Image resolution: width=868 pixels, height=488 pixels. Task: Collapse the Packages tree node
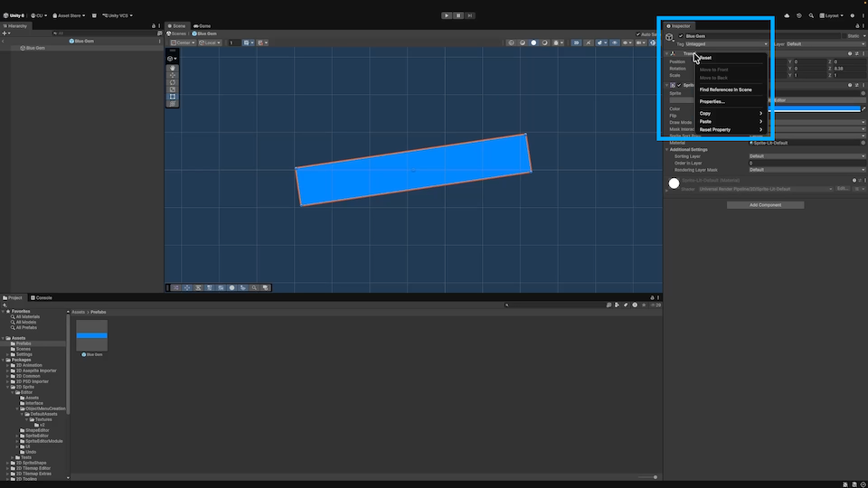tap(4, 360)
